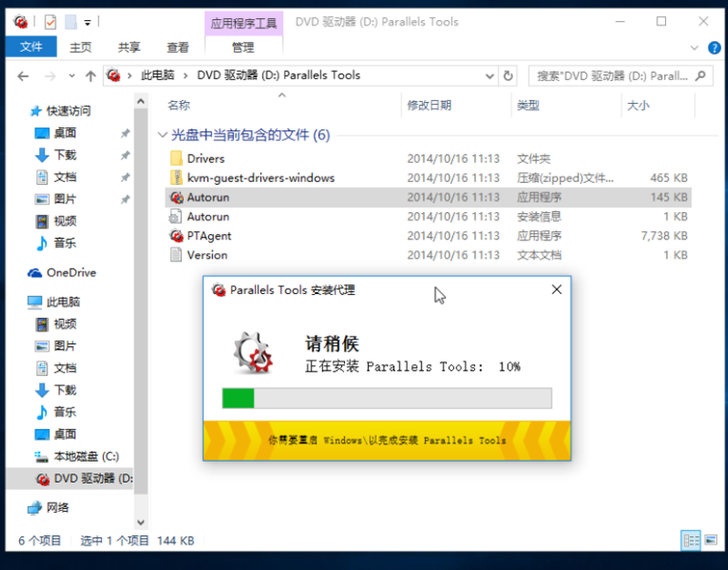
Task: Open 视频 under 此电脑
Action: tap(65, 324)
